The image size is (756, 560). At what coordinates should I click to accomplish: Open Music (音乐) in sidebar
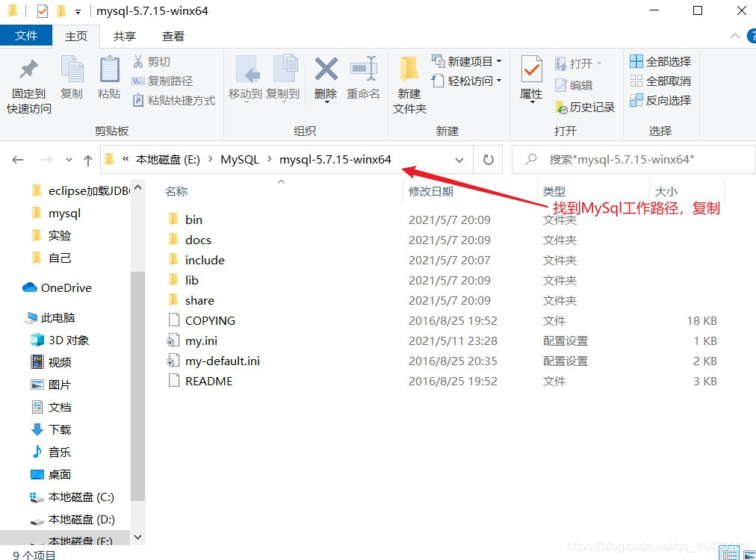60,452
